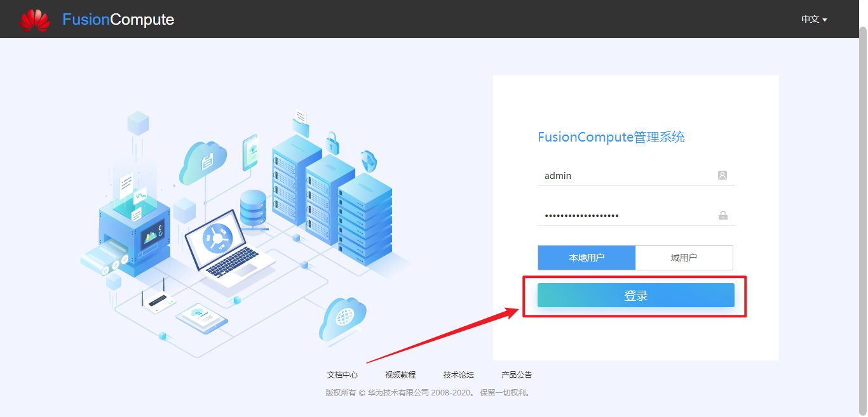Click the user icon in username field

point(722,175)
